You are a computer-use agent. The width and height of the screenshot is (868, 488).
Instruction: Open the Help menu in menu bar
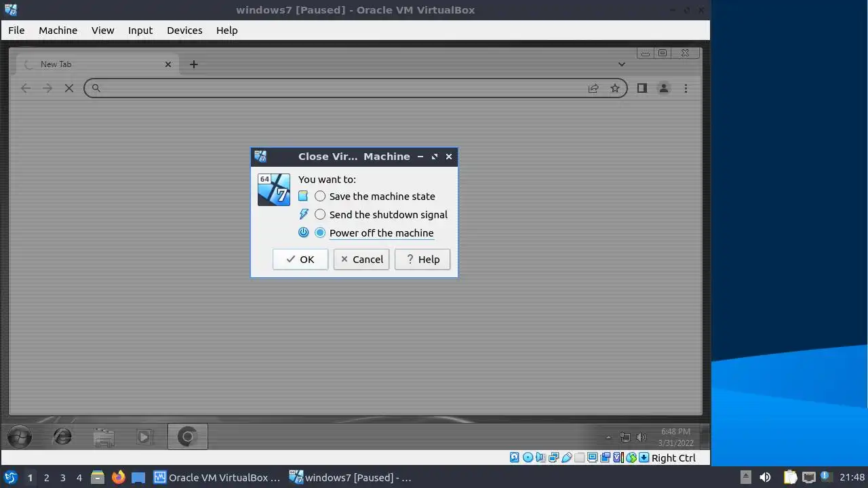pos(226,30)
